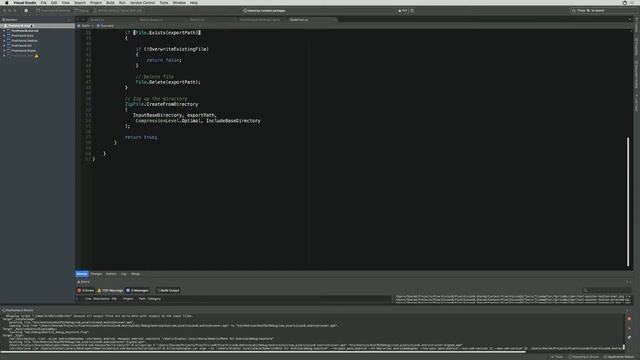Open the Run menu

point(122,2)
